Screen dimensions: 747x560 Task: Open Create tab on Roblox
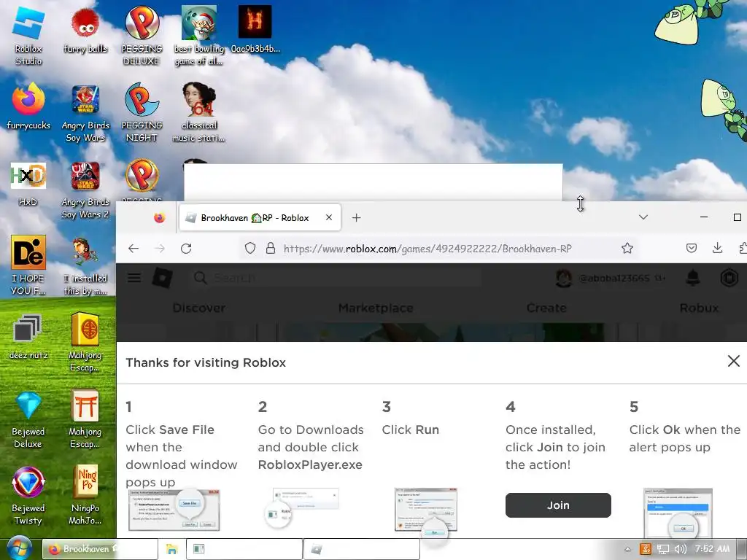click(546, 308)
